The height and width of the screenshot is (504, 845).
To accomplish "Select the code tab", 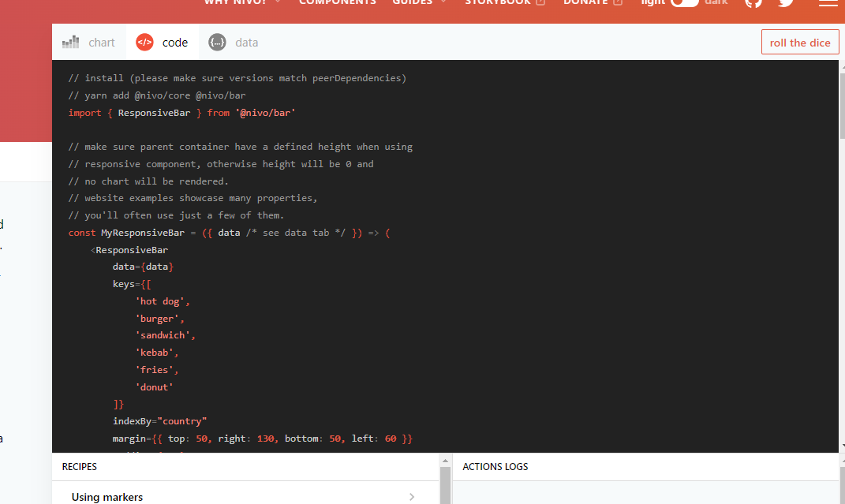I will pos(163,42).
